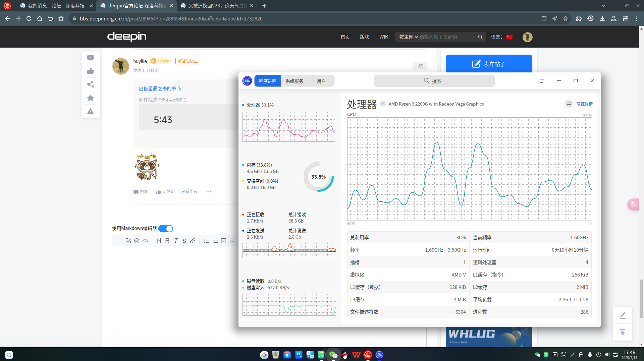This screenshot has height=361, width=644.
Task: Click the 点赞 like button under post
Action: click(x=164, y=192)
